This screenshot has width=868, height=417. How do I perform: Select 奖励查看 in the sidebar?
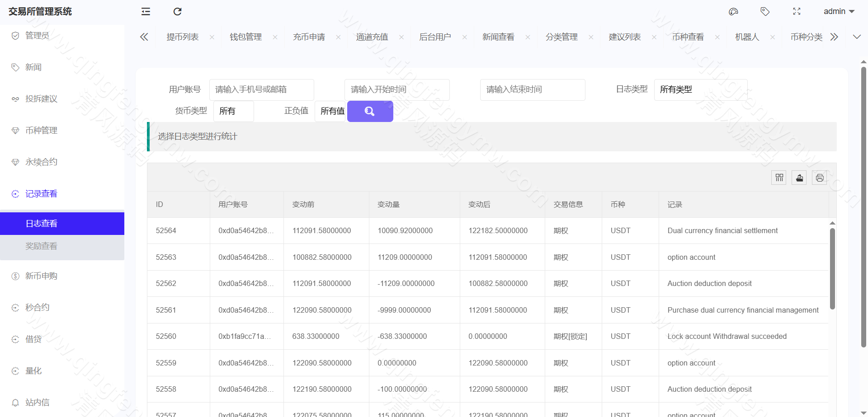point(41,246)
